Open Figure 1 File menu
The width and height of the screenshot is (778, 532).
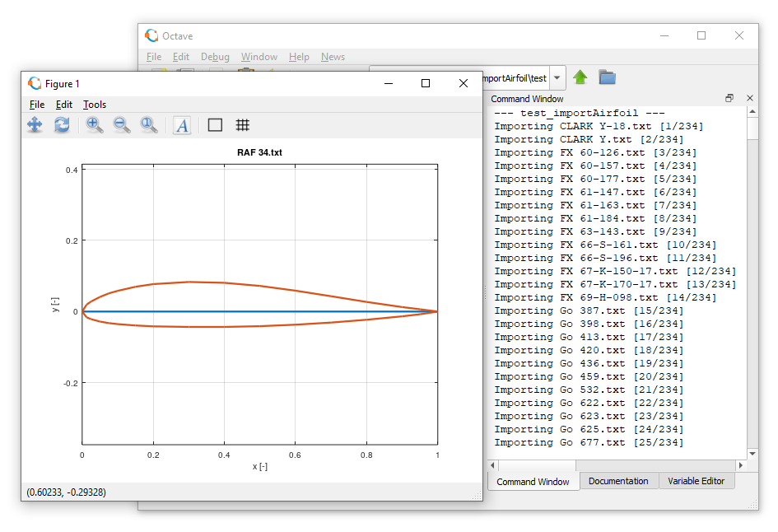pyautogui.click(x=37, y=105)
